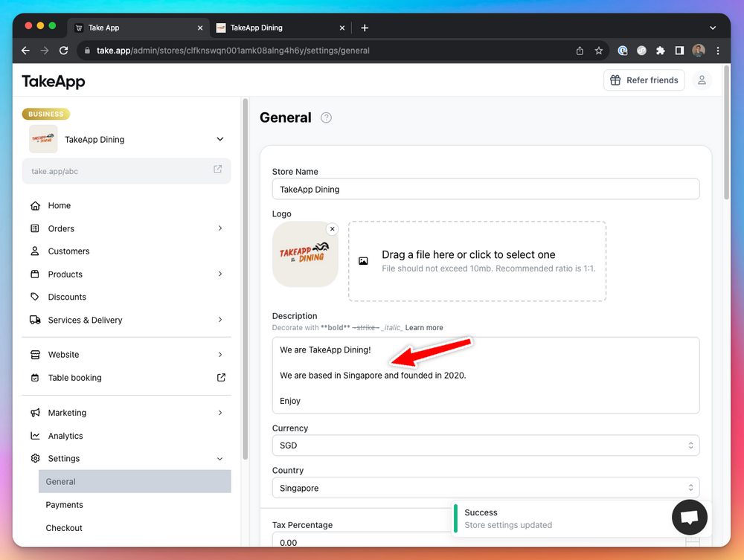The height and width of the screenshot is (560, 744).
Task: Click the Description text area
Action: 485,375
